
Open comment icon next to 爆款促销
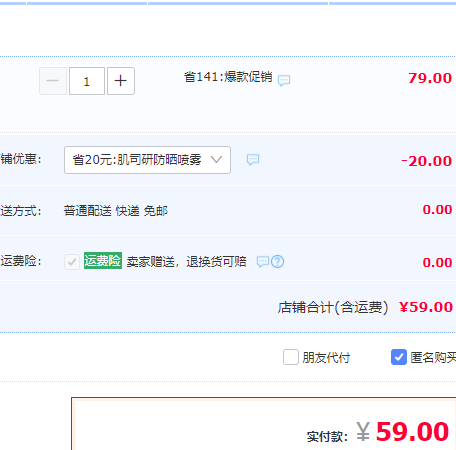[x=284, y=80]
